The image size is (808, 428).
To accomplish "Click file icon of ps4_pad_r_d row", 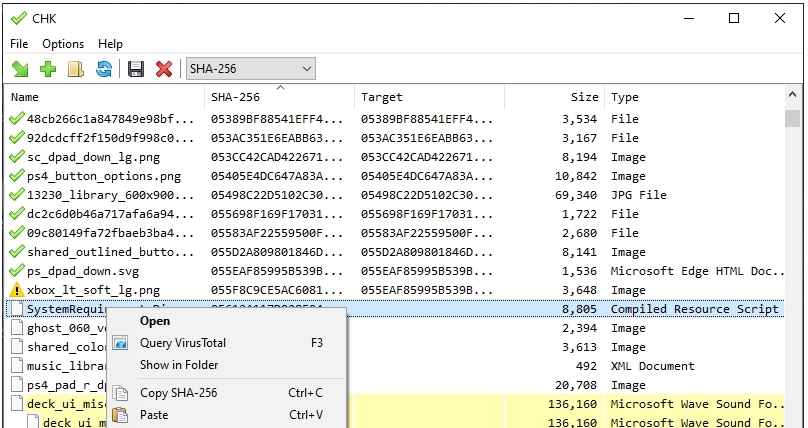I will pyautogui.click(x=17, y=385).
